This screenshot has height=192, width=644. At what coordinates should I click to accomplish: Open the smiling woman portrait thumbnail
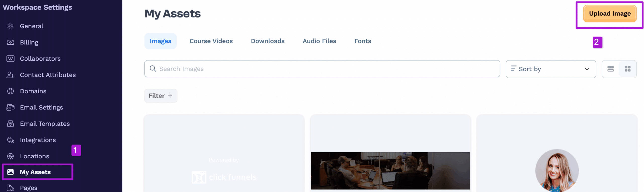click(x=557, y=171)
